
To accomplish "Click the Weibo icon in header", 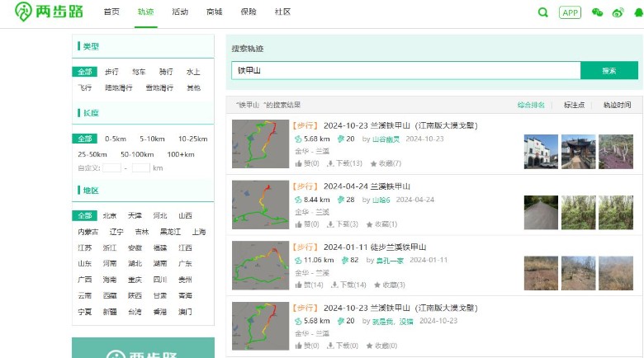I will [x=617, y=12].
